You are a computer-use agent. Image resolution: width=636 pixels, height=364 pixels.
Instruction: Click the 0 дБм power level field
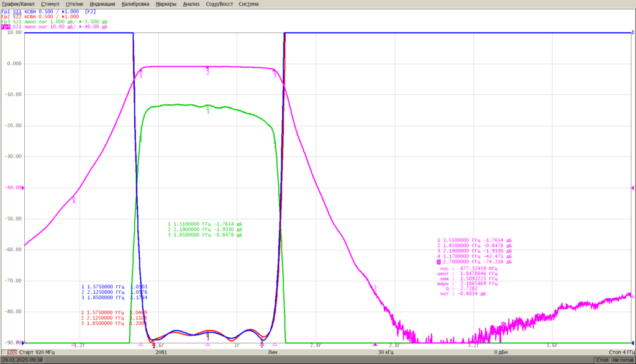coord(501,352)
